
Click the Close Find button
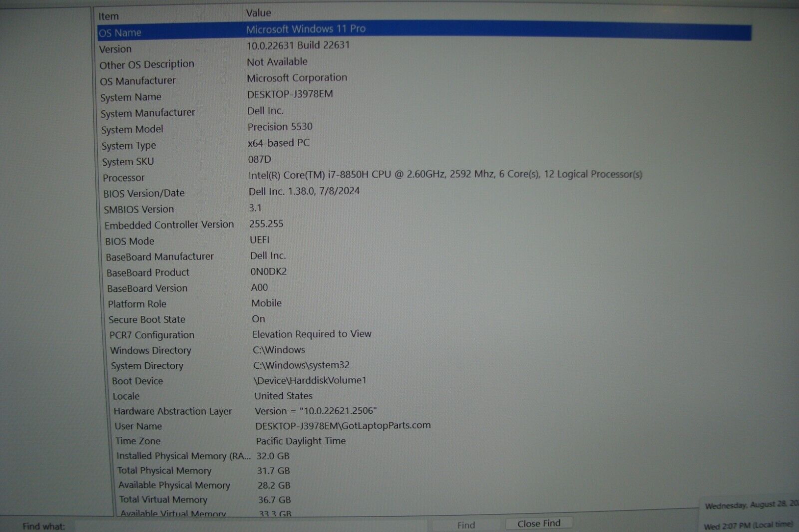[539, 523]
